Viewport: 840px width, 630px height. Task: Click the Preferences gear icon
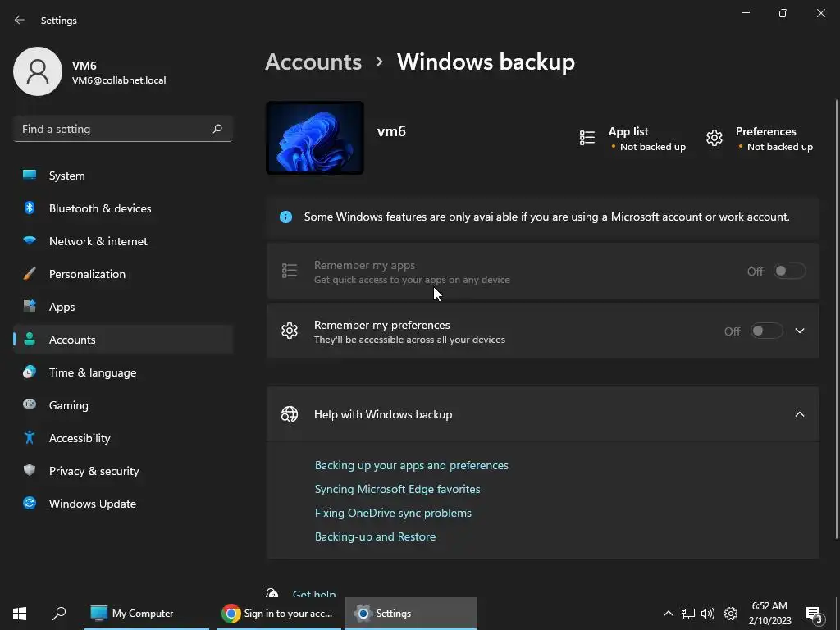tap(714, 138)
